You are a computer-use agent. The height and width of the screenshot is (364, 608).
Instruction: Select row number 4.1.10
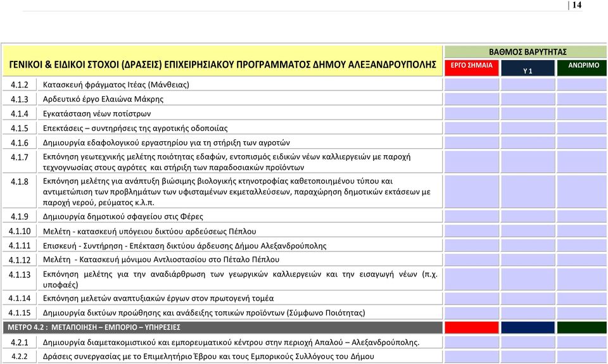tap(20, 232)
